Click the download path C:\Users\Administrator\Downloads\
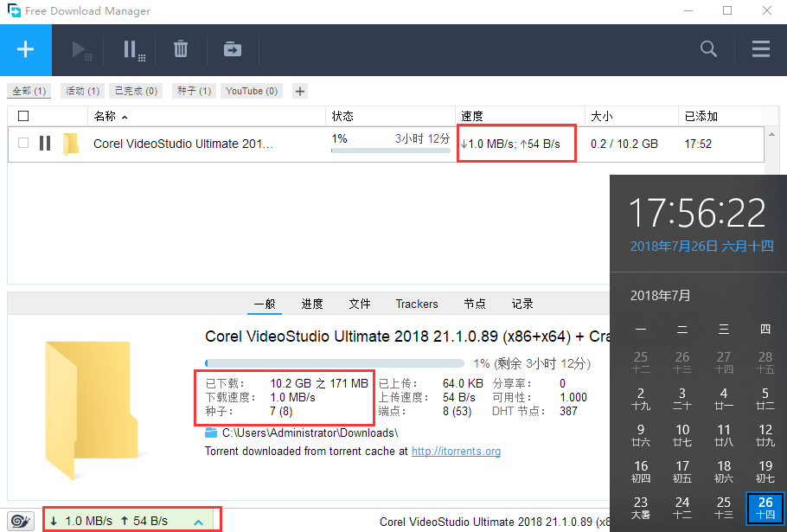The height and width of the screenshot is (532, 787). click(x=310, y=433)
